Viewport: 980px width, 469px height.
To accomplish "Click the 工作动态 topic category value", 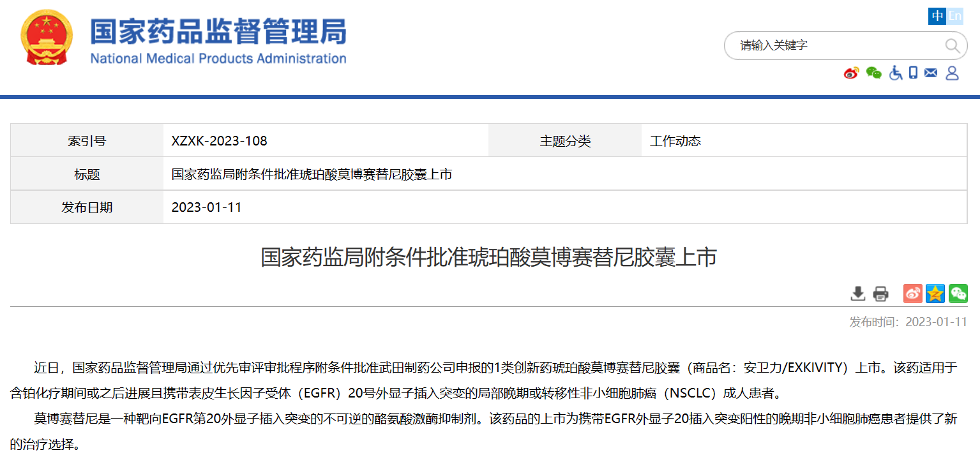I will 675,141.
